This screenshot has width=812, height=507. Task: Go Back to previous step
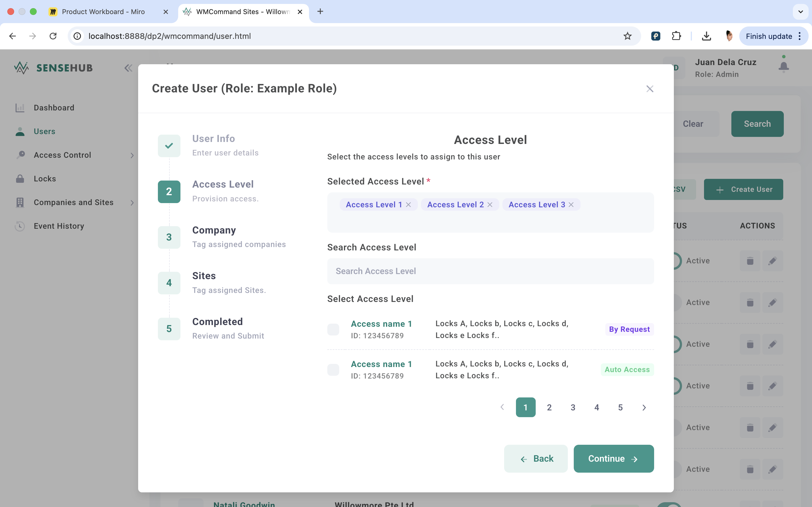tap(536, 458)
